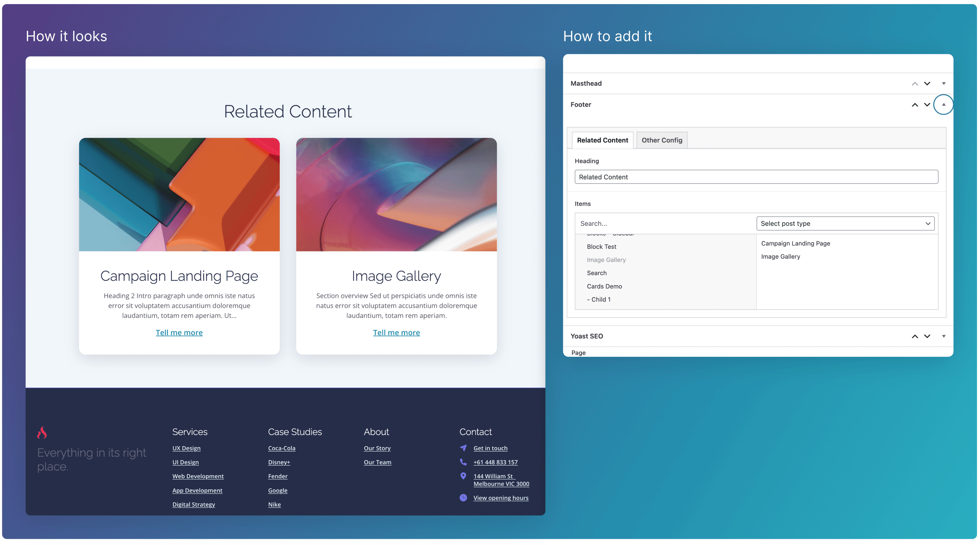The height and width of the screenshot is (545, 980).
Task: Click View opening hours link
Action: click(x=500, y=498)
